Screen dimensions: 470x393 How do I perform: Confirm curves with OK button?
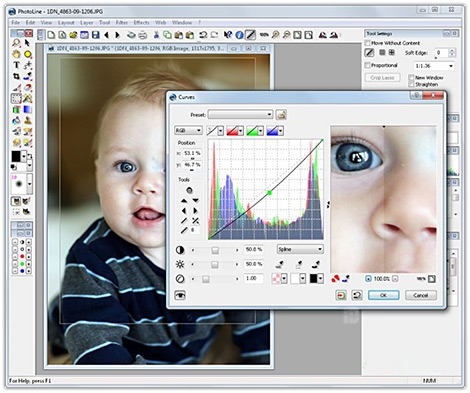click(383, 295)
